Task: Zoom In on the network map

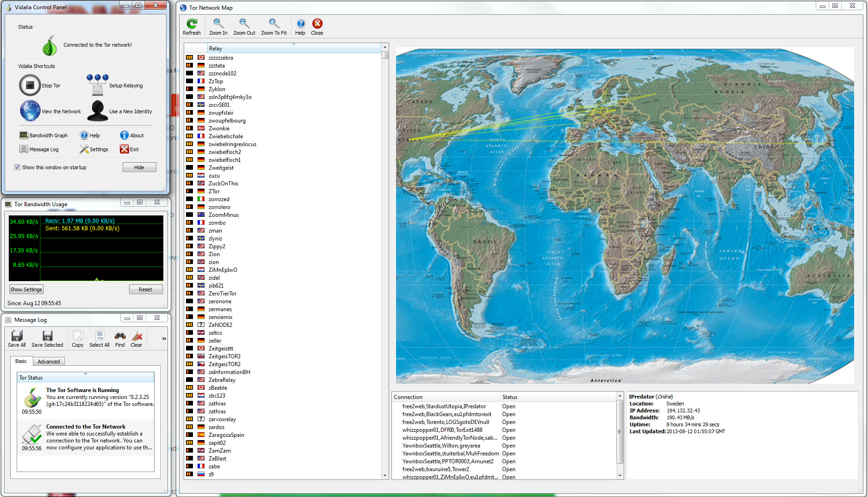Action: pyautogui.click(x=218, y=27)
